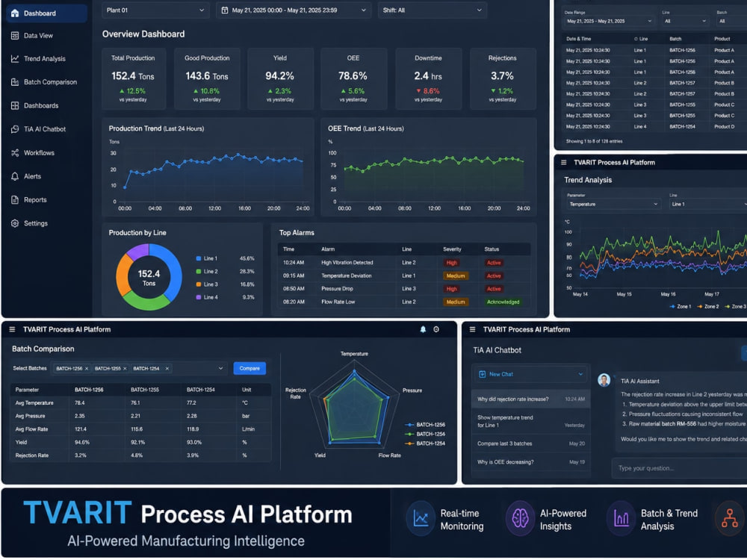Open TiA AI Chatbot from the sidebar
This screenshot has width=747, height=560.
[46, 129]
